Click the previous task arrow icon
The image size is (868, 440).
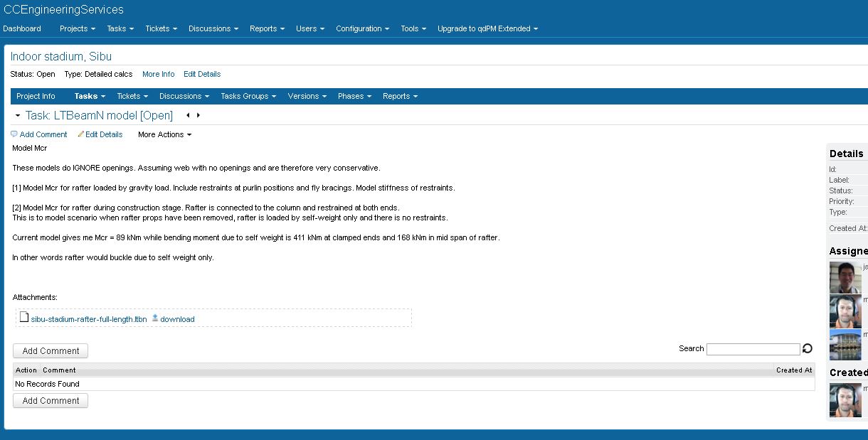pos(188,115)
